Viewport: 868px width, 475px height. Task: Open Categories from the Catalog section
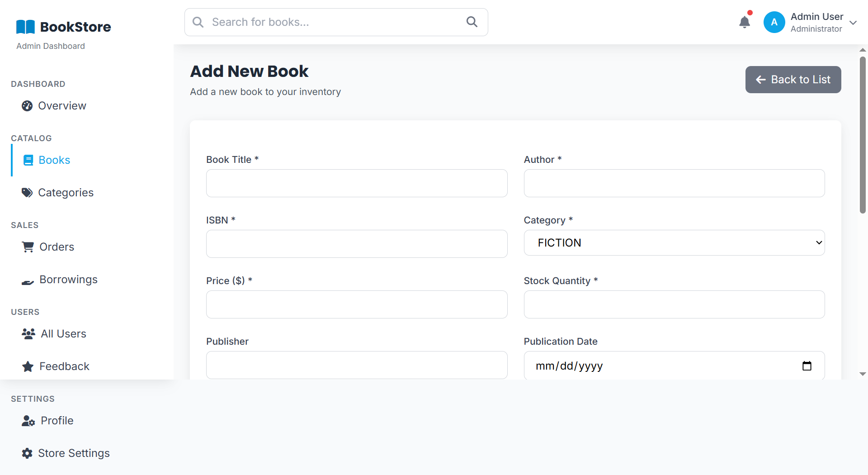(66, 193)
